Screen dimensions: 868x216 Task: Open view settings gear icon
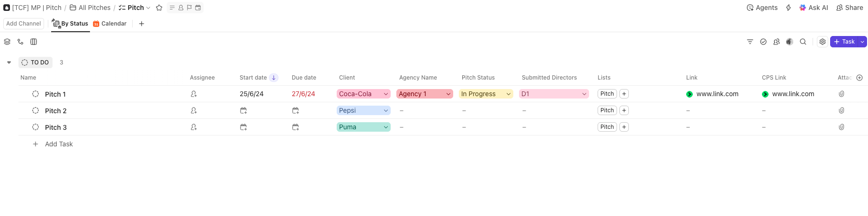(823, 42)
